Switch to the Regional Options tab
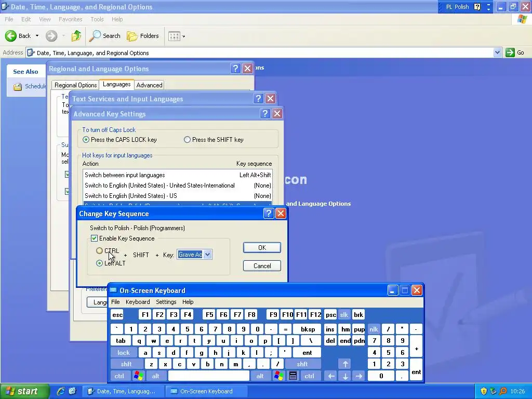Viewport: 532px width, 399px height. click(x=76, y=85)
